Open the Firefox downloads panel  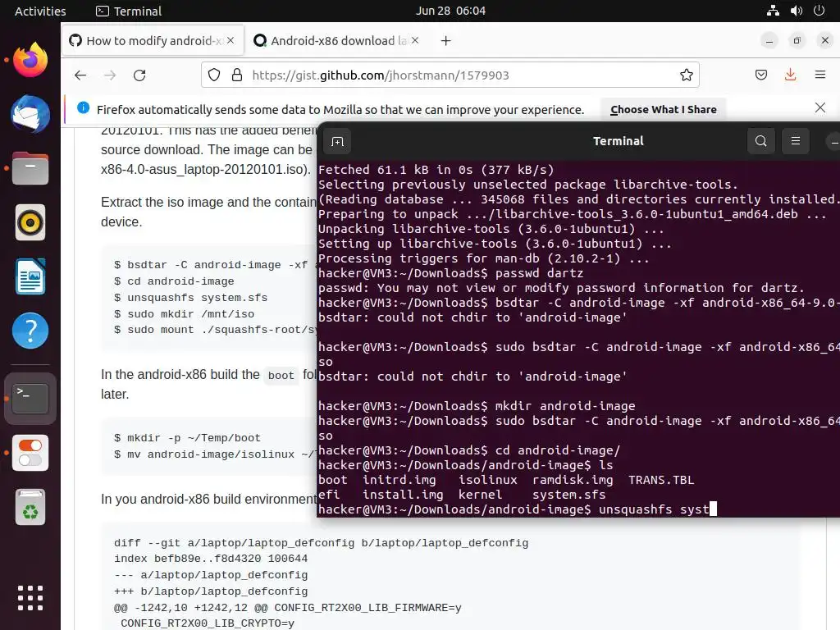click(790, 75)
